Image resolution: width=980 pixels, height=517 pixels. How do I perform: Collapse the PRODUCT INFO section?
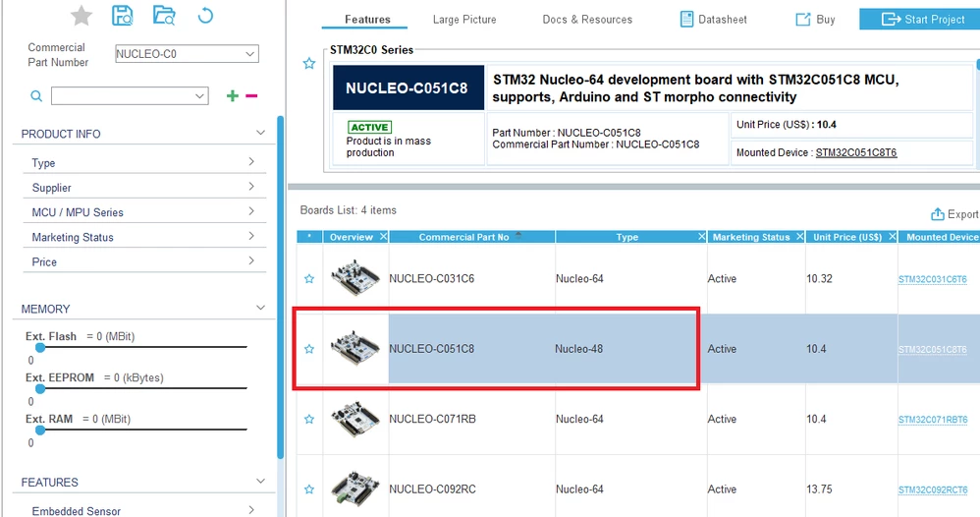pos(260,133)
